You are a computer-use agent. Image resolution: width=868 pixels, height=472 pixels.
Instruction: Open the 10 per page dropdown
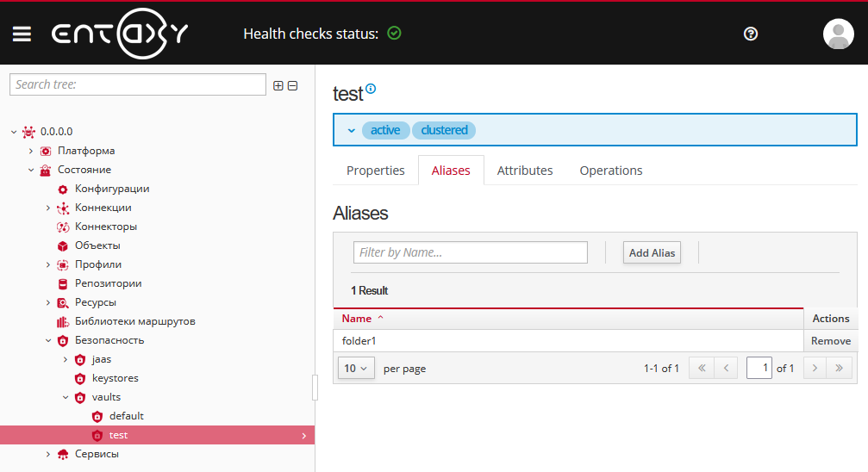(x=356, y=369)
